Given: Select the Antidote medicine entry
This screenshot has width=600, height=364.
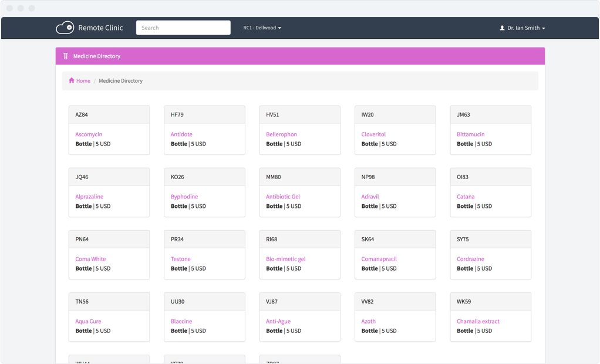Looking at the screenshot, I should 181,134.
